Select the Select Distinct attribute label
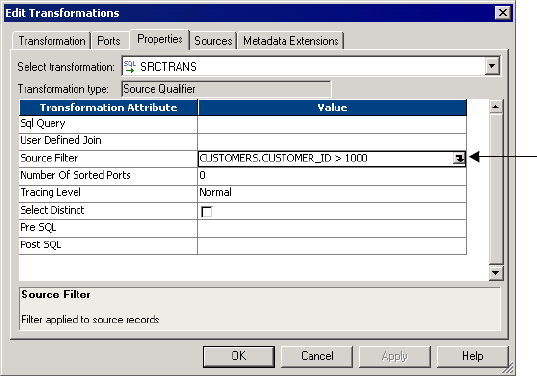Image resolution: width=537 pixels, height=376 pixels. (52, 210)
